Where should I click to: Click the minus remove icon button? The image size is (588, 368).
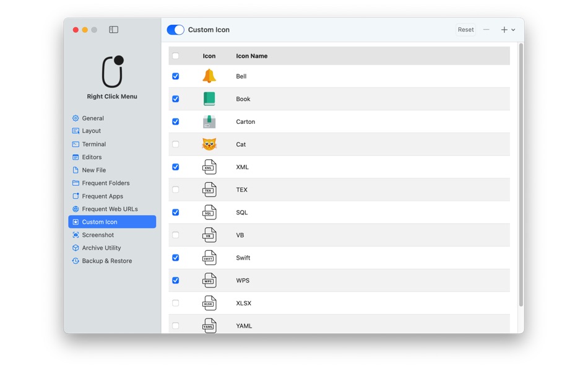[486, 30]
